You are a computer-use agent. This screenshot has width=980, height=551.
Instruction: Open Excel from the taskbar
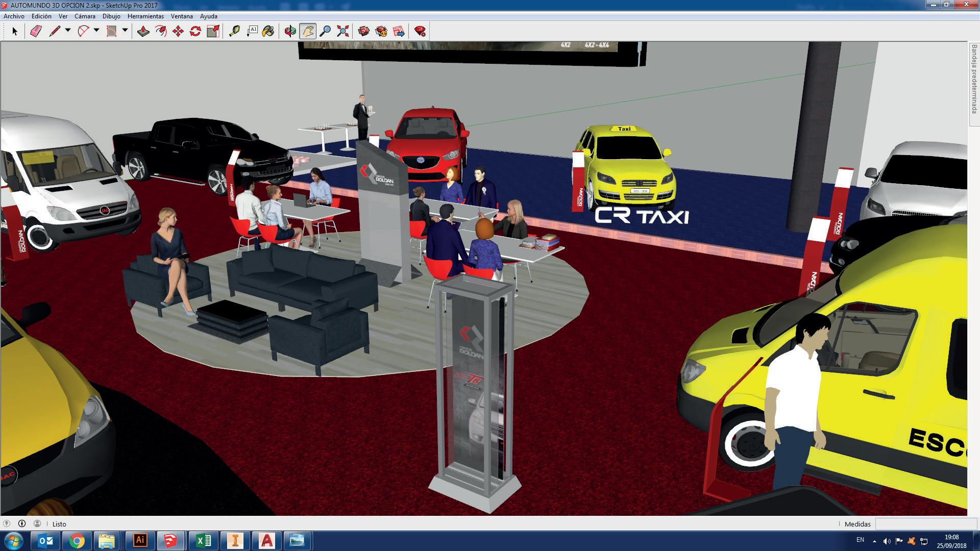(x=203, y=540)
